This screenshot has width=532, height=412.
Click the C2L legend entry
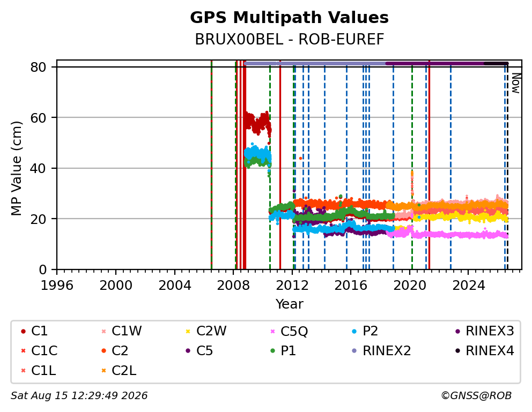(x=119, y=371)
